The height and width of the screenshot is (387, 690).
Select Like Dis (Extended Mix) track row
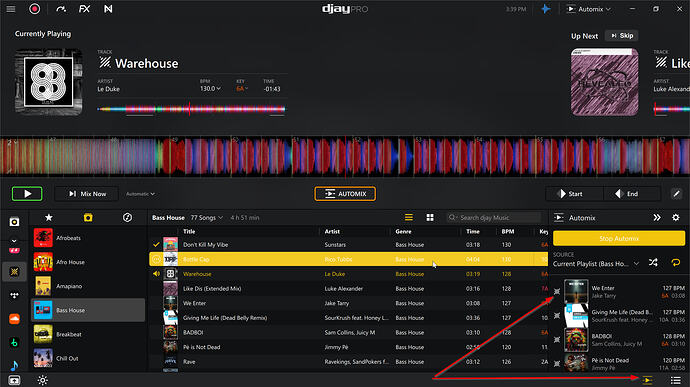(x=349, y=289)
